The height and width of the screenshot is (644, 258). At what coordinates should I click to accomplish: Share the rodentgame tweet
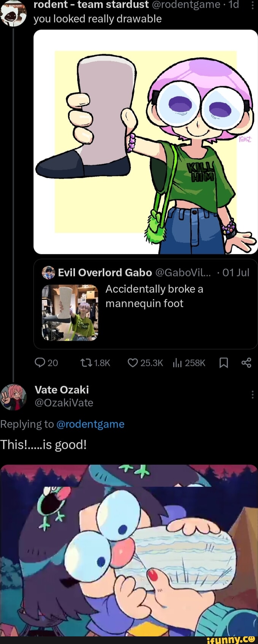coord(247,363)
